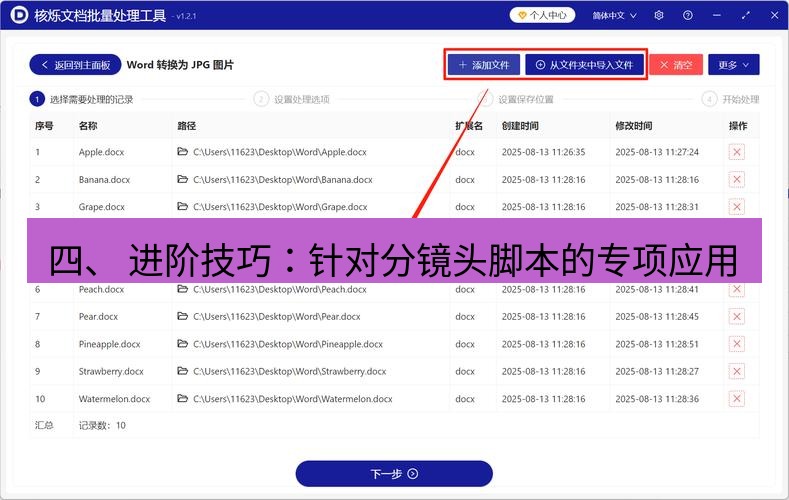The height and width of the screenshot is (500, 789).
Task: Click the app logo icon in title bar
Action: (19, 15)
